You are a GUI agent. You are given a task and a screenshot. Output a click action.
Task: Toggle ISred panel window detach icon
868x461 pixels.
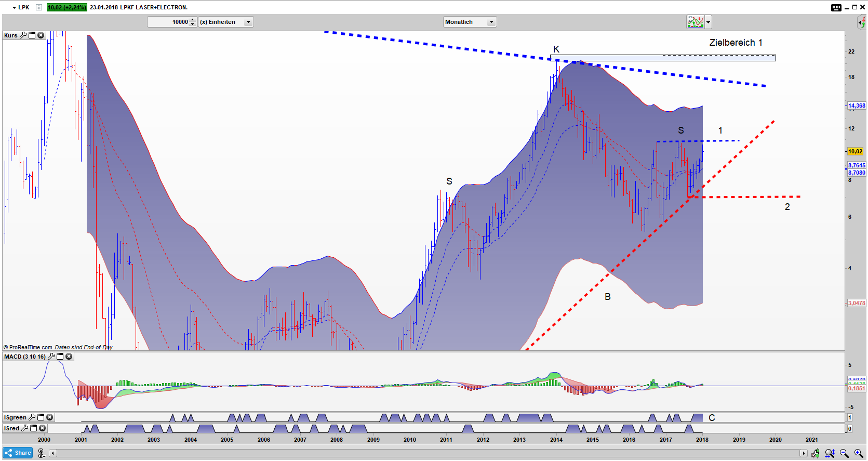tap(34, 428)
